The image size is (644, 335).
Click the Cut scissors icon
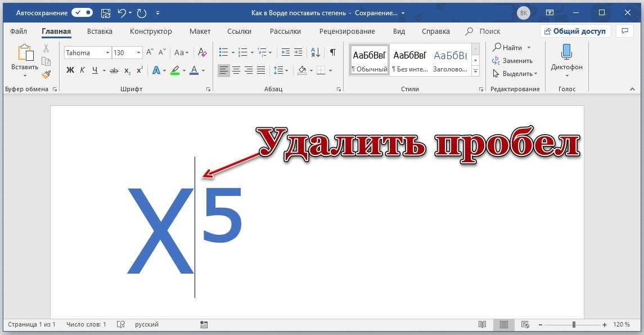click(46, 48)
